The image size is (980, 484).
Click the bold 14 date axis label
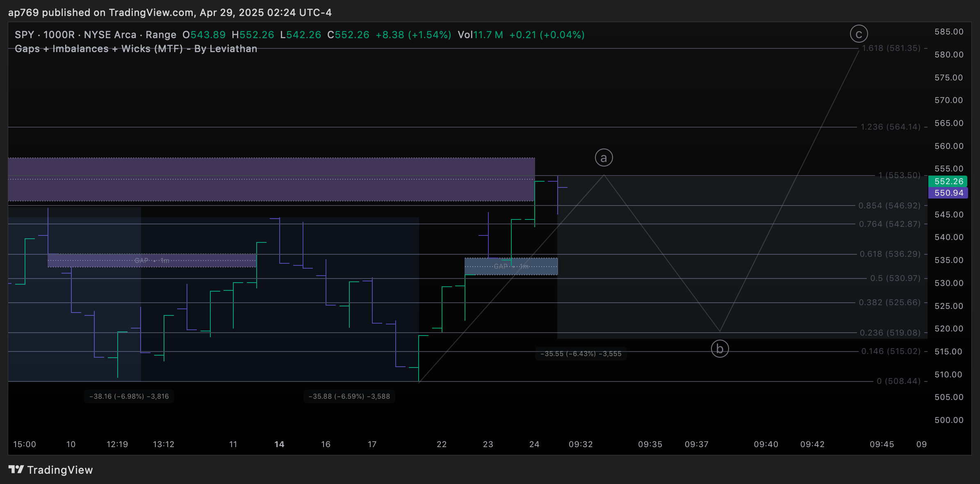point(279,444)
